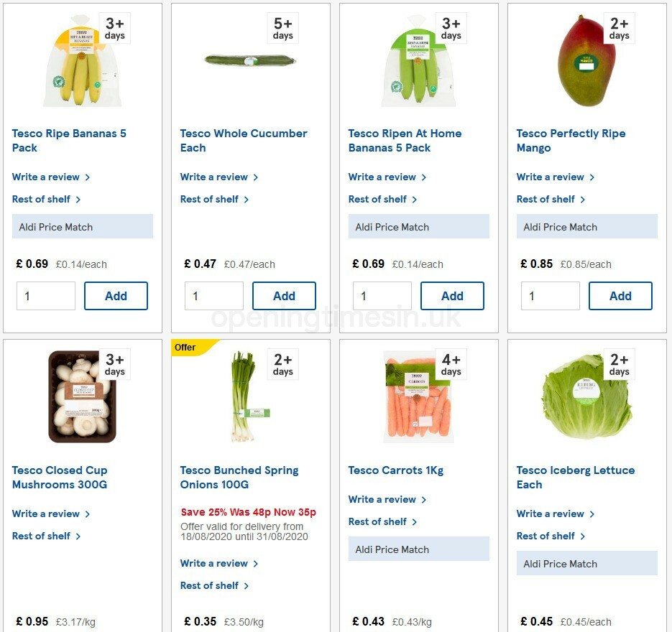Screen dimensions: 672x632
Task: Expand Write a review under Closed Cup Mushrooms
Action: 46,513
